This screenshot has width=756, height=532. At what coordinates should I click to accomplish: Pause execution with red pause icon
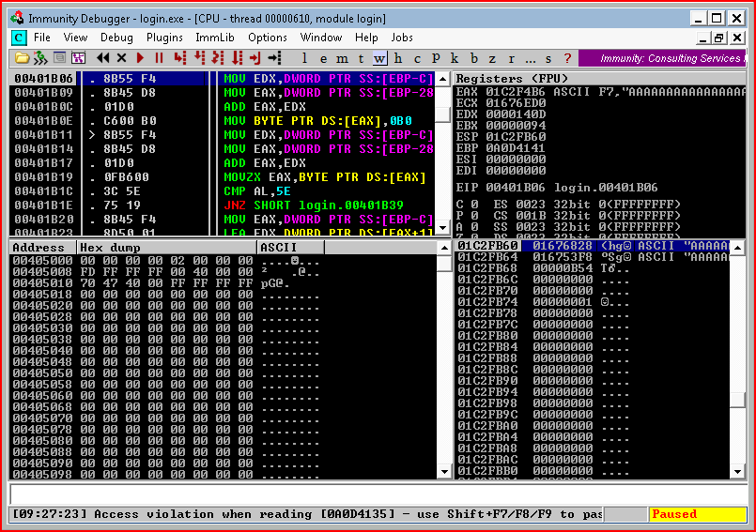point(159,58)
